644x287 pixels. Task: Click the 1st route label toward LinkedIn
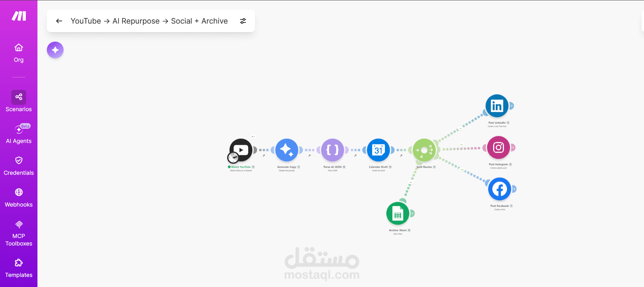tap(461, 128)
